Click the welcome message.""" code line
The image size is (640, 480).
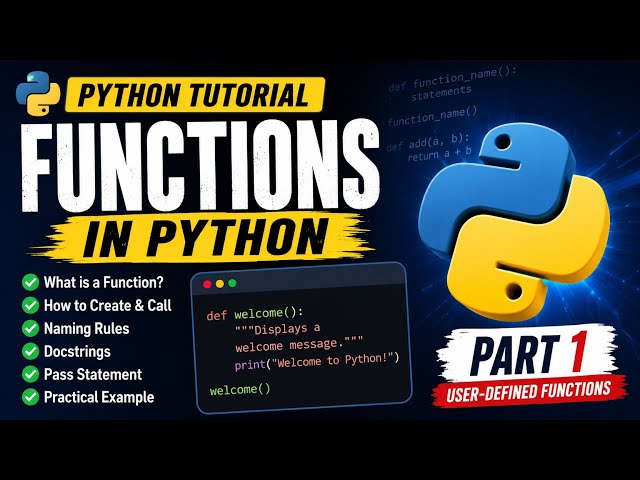click(299, 345)
